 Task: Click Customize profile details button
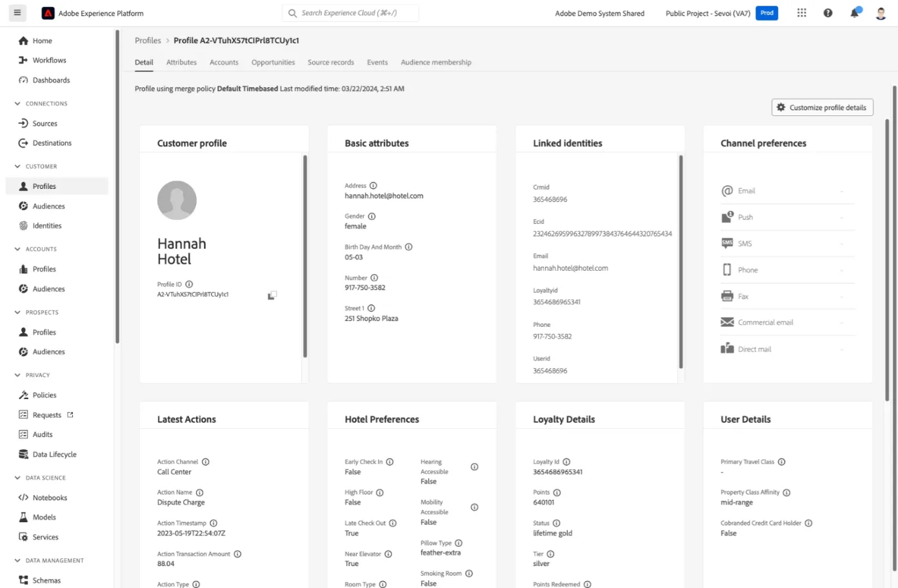tap(823, 108)
